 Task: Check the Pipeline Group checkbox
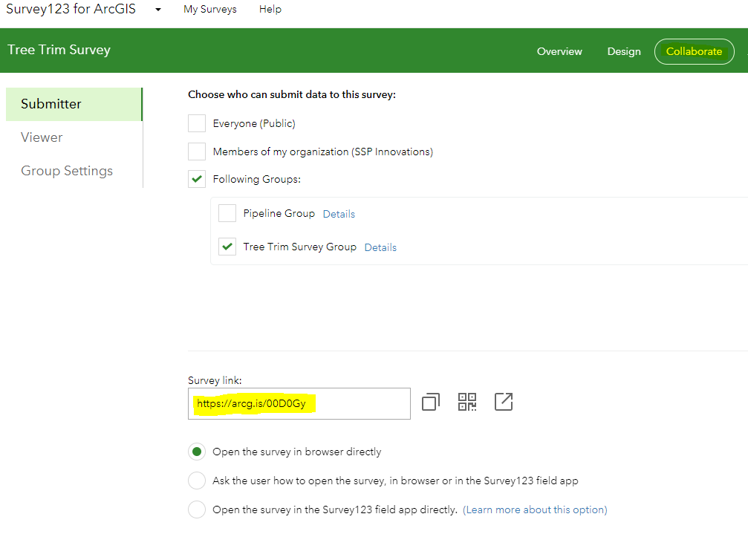(227, 213)
